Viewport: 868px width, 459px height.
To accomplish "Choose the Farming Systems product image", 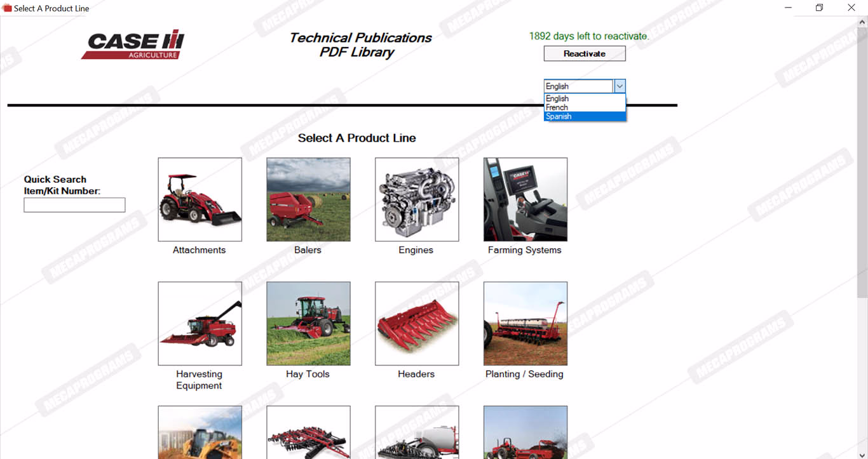I will pos(525,199).
